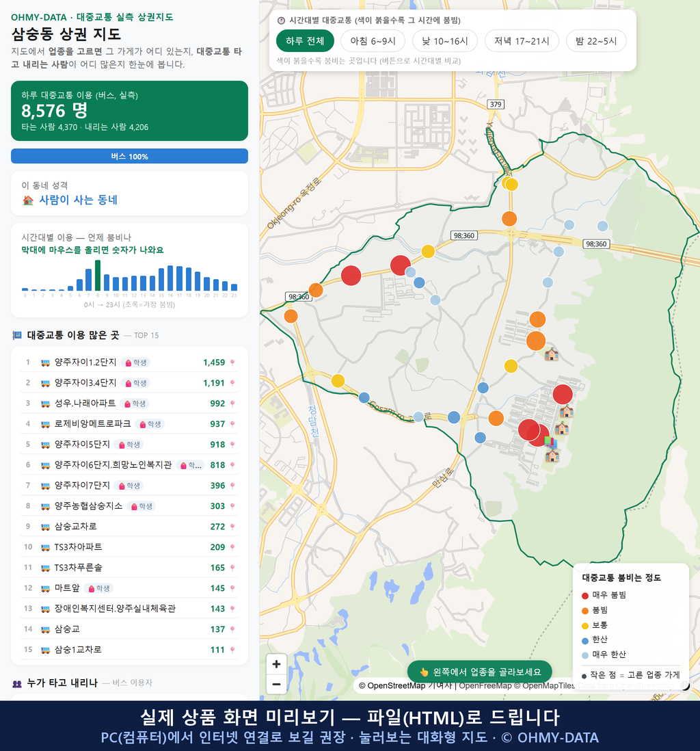The width and height of the screenshot is (700, 751).
Task: Open the OpenMapTiles attribution link
Action: [x=548, y=686]
